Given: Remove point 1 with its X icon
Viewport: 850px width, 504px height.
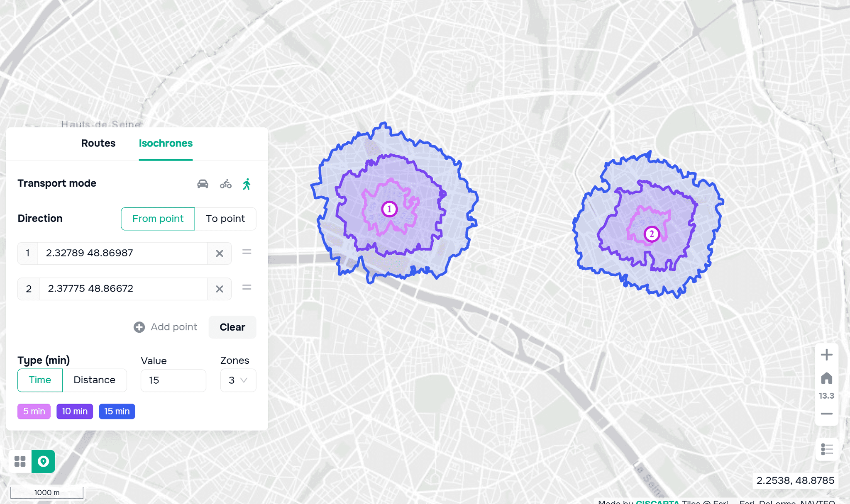Looking at the screenshot, I should click(220, 253).
